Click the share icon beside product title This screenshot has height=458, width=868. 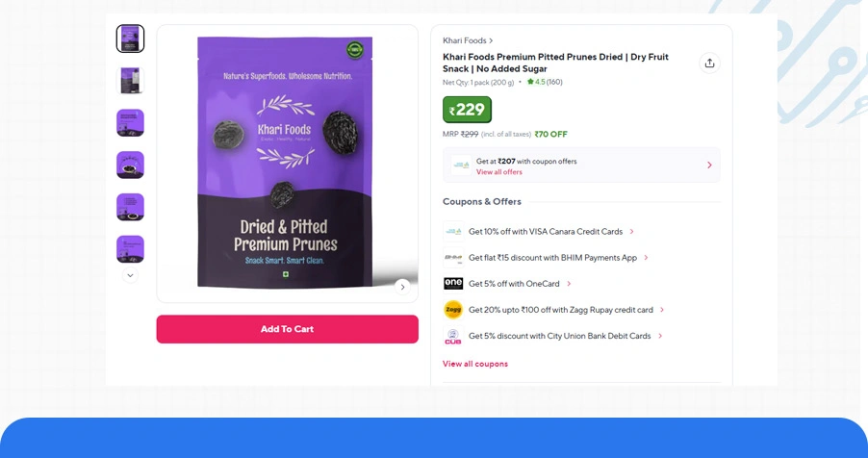pyautogui.click(x=709, y=64)
